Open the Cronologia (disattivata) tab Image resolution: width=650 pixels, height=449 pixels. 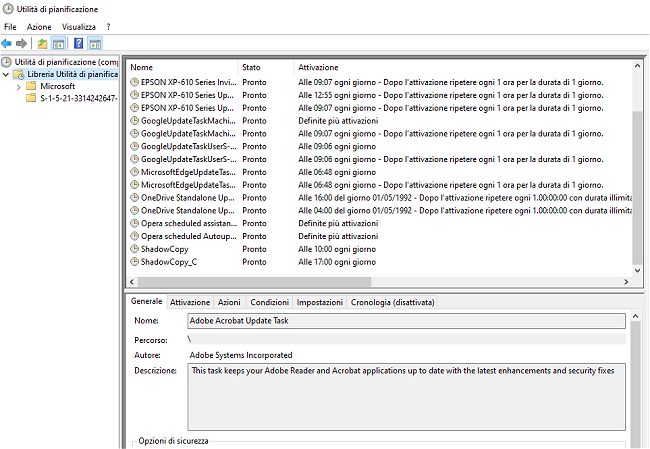point(393,303)
